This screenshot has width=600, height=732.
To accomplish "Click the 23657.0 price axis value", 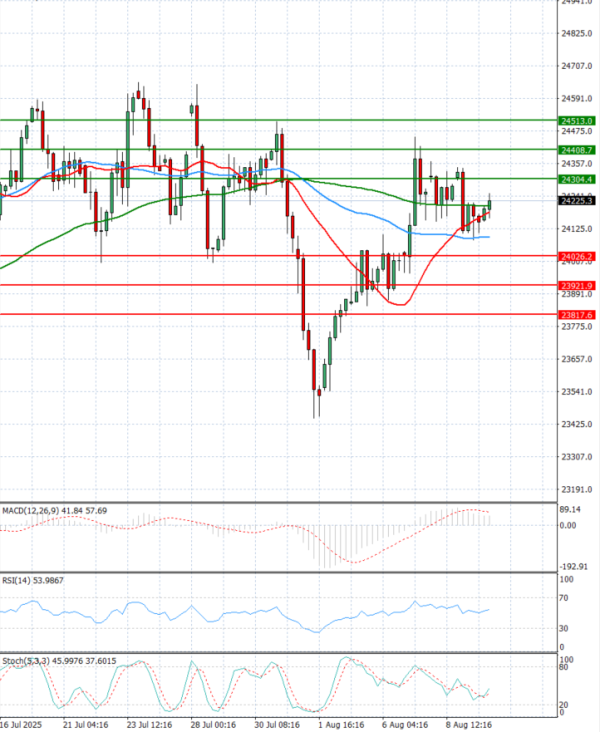I will point(577,359).
